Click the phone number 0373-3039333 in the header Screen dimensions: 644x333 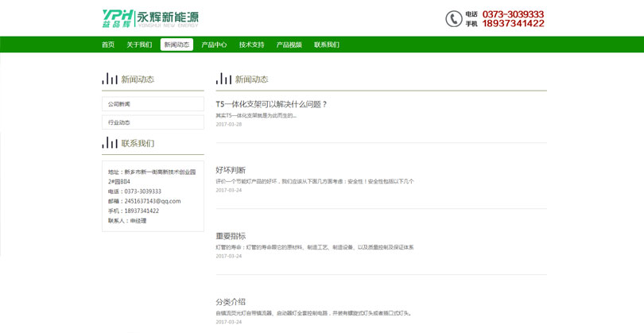click(513, 14)
